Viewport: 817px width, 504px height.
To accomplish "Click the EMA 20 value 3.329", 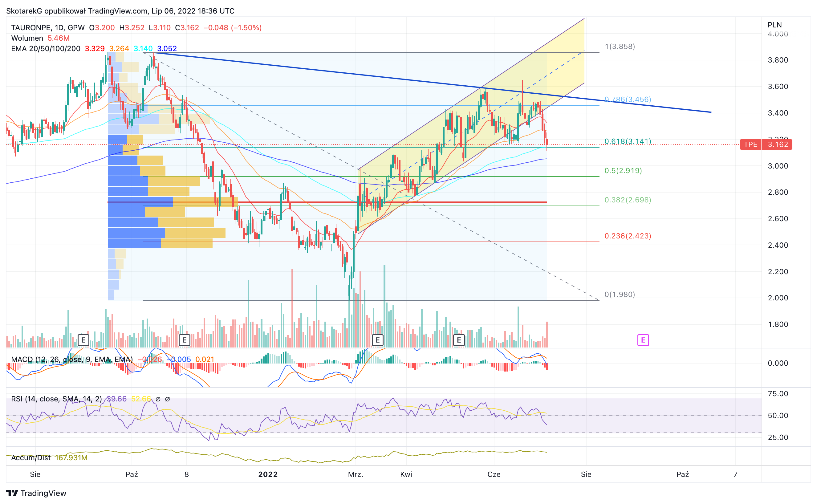I will tap(95, 49).
